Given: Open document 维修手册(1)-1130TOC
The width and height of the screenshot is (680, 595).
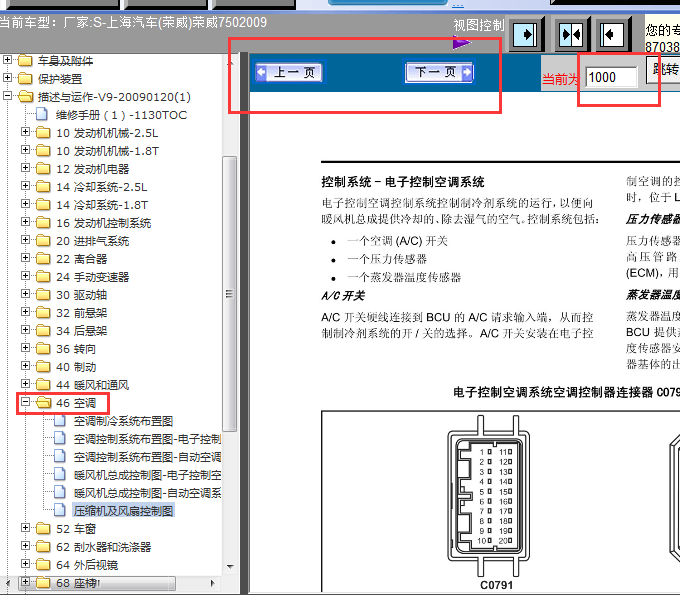Looking at the screenshot, I should point(121,115).
